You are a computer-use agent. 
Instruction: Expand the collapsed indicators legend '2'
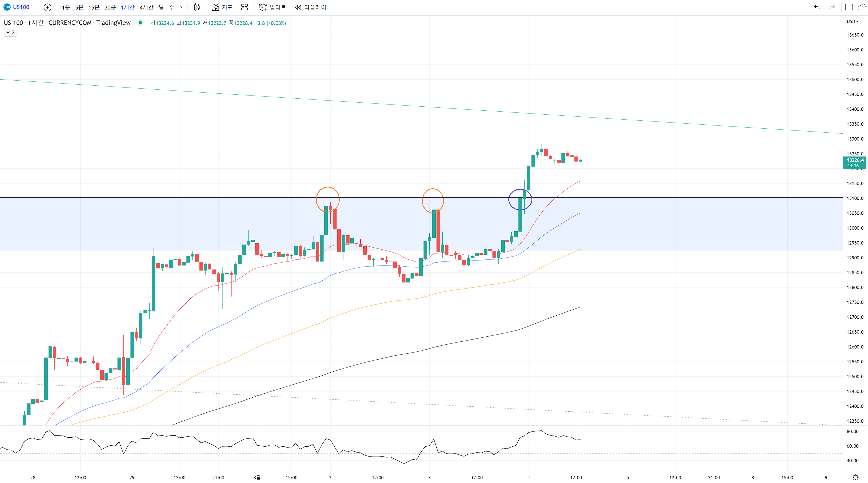coord(10,32)
